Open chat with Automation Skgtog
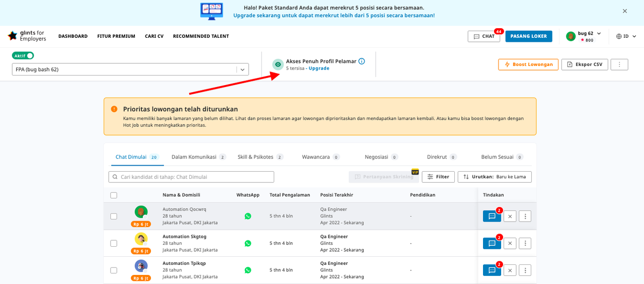 click(492, 243)
